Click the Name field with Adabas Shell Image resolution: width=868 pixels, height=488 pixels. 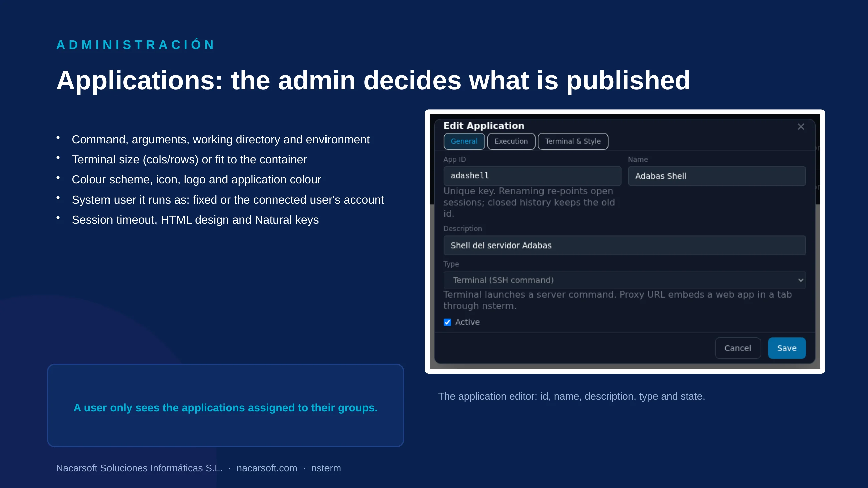pyautogui.click(x=717, y=176)
